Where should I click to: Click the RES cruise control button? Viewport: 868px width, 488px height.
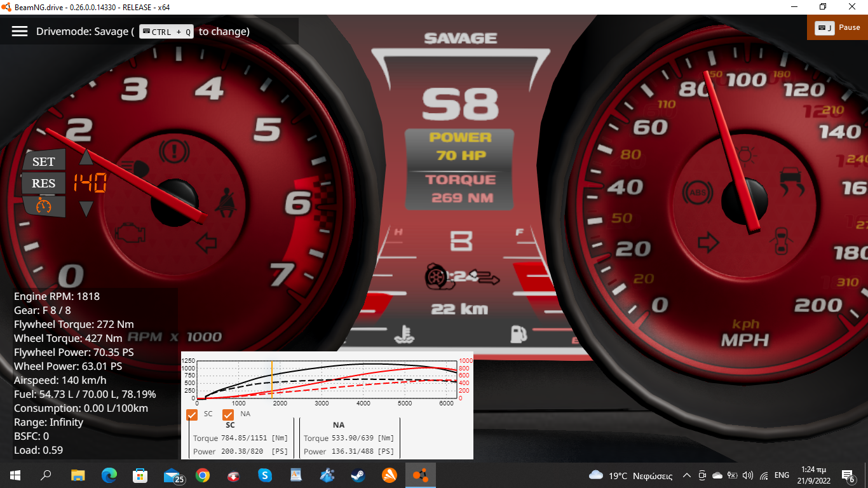click(43, 184)
